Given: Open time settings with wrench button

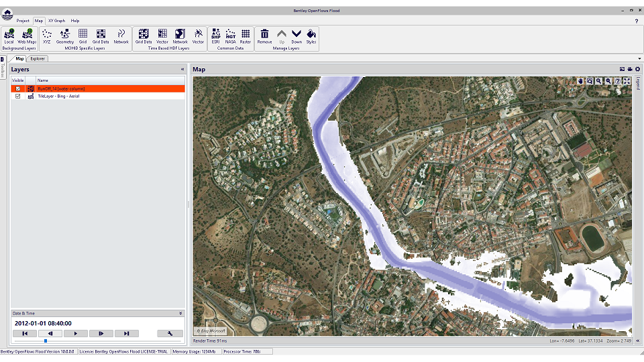Looking at the screenshot, I should pos(170,333).
